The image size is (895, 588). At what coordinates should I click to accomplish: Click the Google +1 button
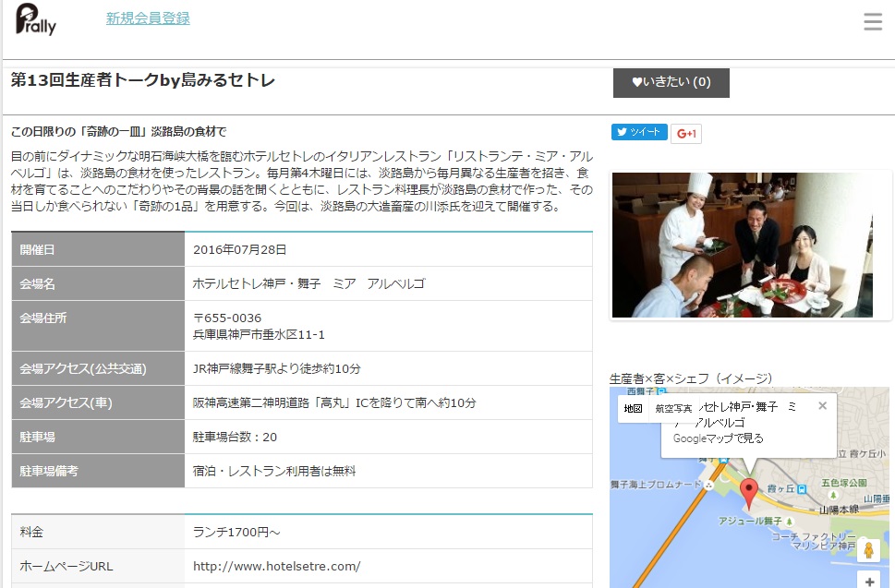click(x=686, y=134)
